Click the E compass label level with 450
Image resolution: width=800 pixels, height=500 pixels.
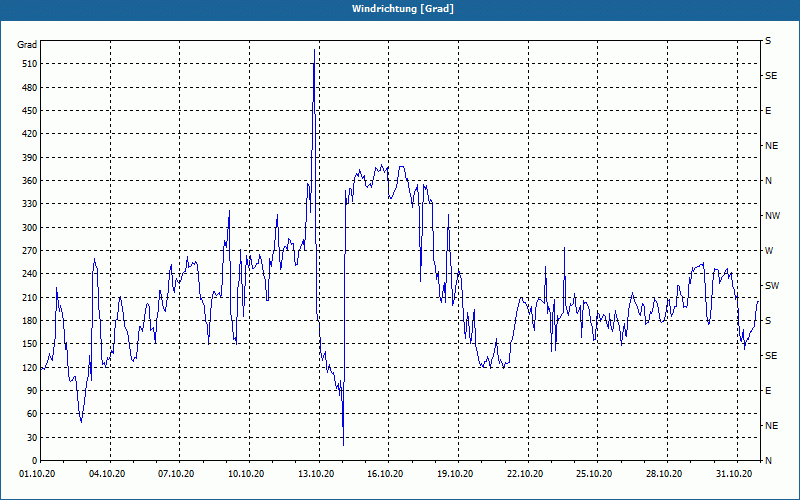(x=768, y=111)
